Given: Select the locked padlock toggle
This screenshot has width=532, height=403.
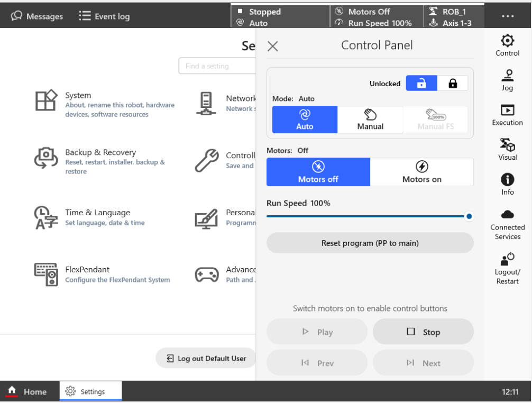Looking at the screenshot, I should pos(453,83).
